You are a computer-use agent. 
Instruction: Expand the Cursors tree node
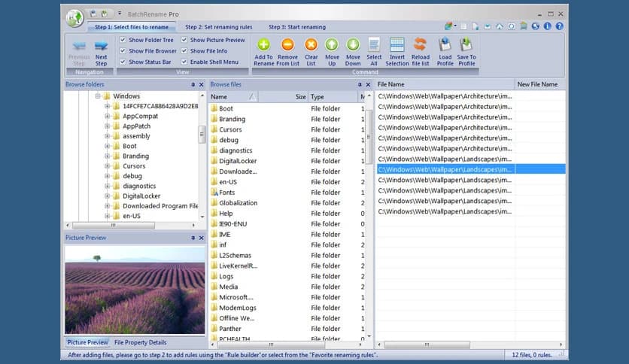(x=107, y=166)
